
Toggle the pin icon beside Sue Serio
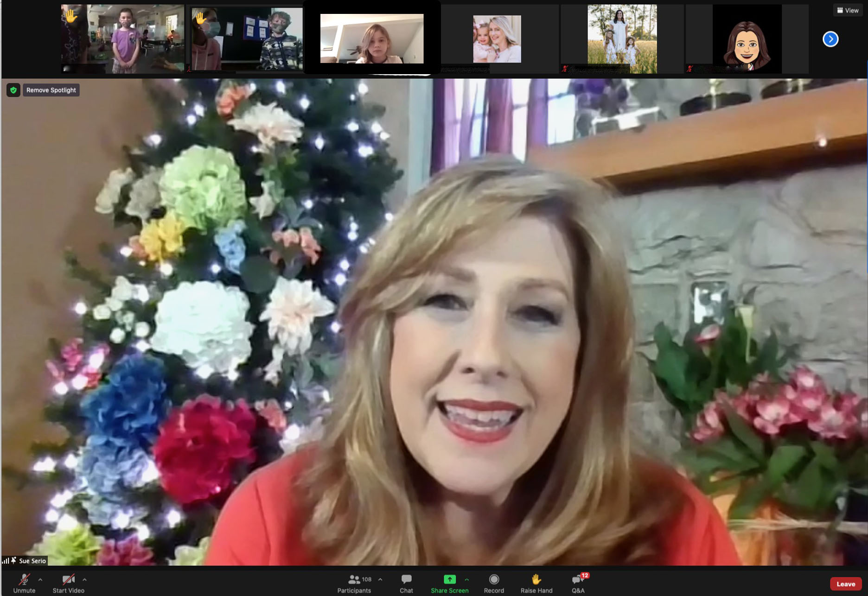(x=14, y=561)
